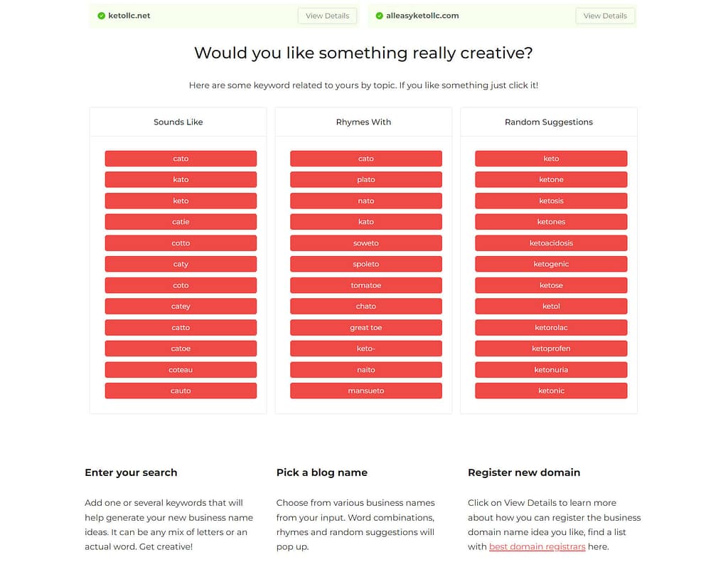Select 'ketogenic' under Random Suggestions
Screen dimensions: 728x567
pyautogui.click(x=551, y=264)
